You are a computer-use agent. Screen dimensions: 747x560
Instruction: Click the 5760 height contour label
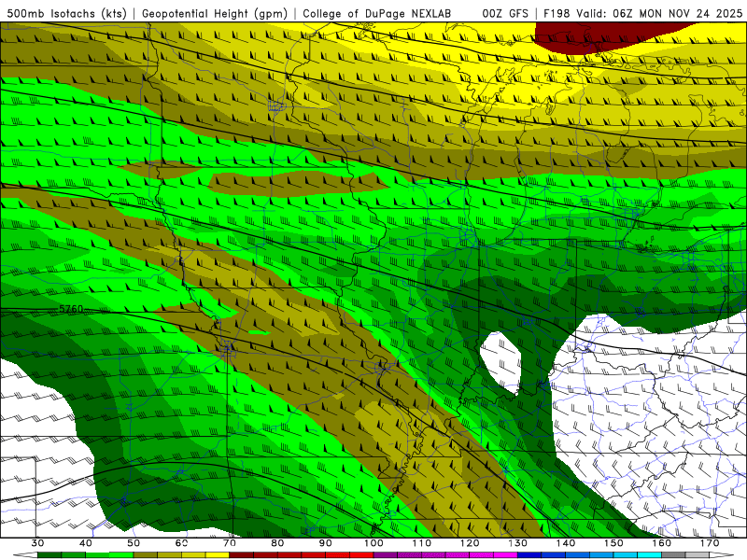[71, 309]
